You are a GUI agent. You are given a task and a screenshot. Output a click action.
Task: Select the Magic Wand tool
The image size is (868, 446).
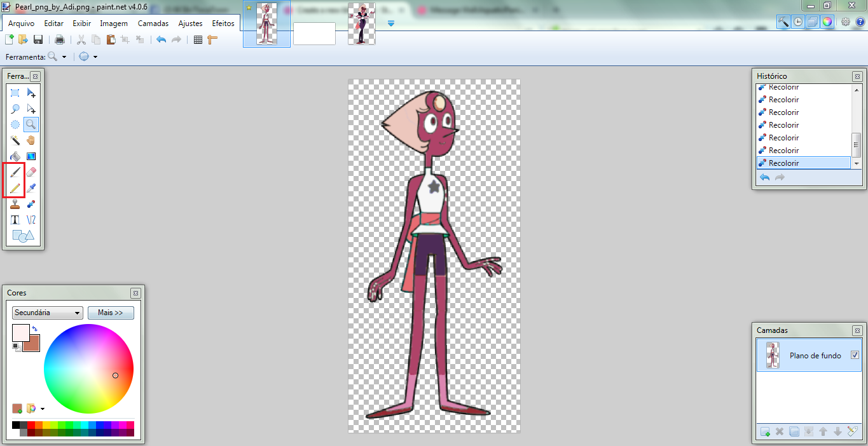click(x=15, y=140)
